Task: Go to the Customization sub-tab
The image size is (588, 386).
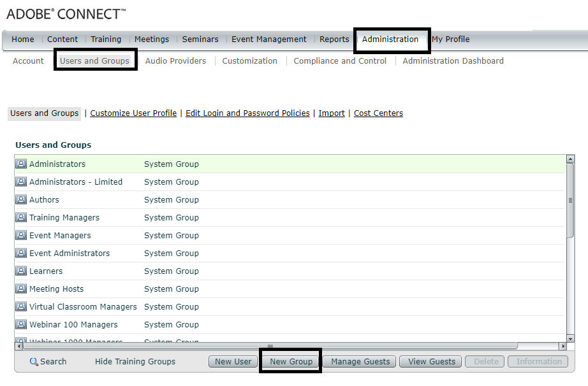Action: (x=250, y=61)
